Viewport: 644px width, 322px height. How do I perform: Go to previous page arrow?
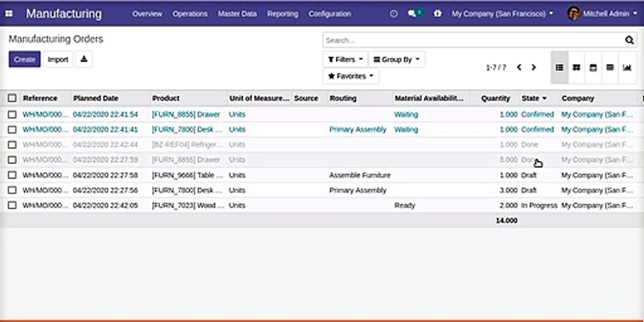coord(519,68)
